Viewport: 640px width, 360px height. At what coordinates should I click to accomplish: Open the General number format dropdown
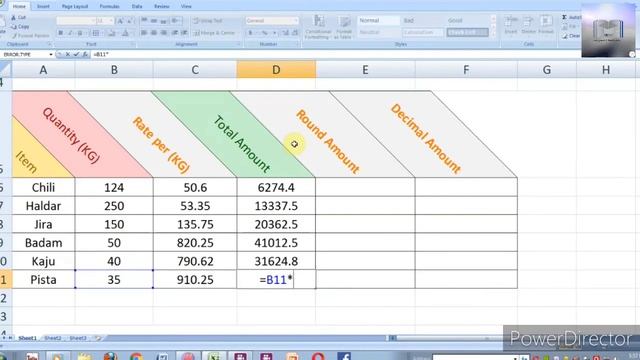(x=296, y=20)
